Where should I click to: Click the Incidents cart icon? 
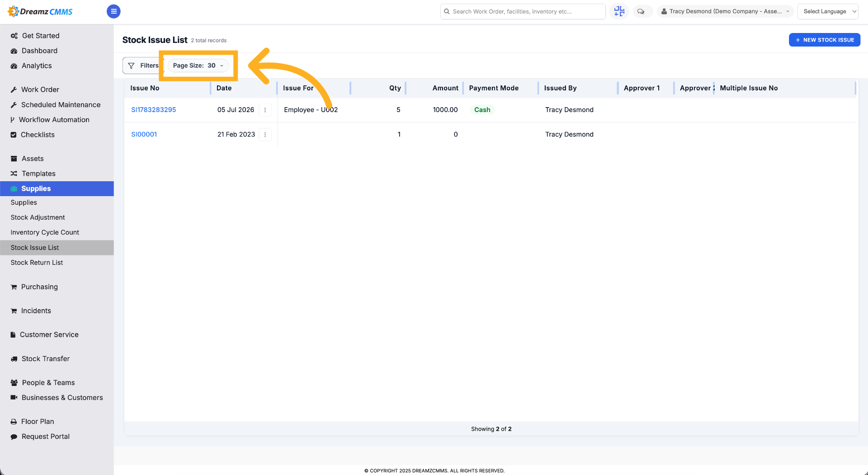click(x=14, y=311)
